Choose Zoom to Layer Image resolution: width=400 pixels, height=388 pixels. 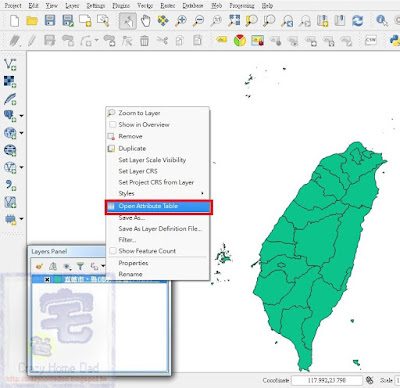(157, 113)
